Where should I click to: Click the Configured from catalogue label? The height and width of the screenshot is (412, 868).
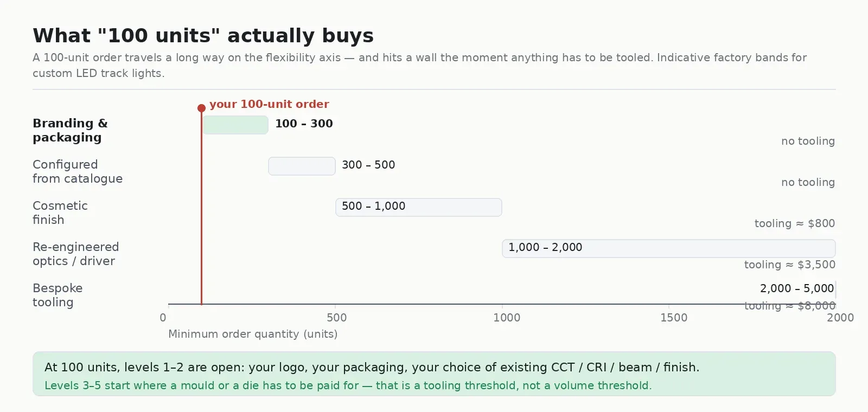point(78,171)
